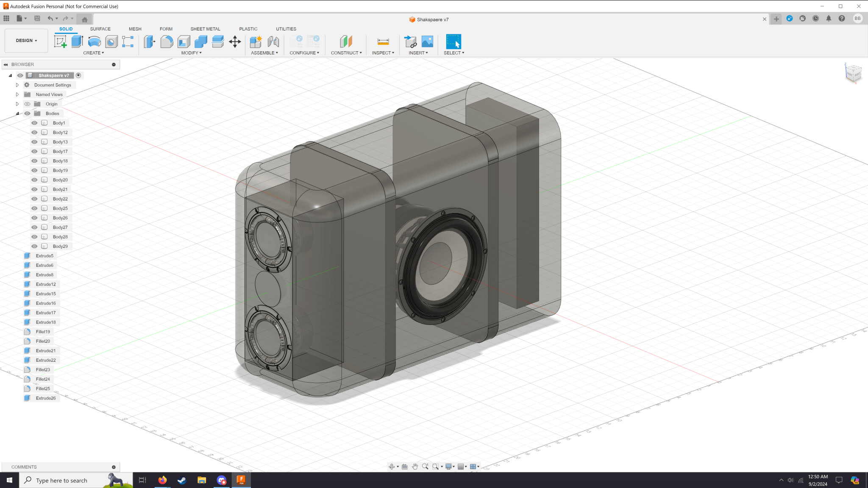
Task: Expand the Named Views node
Action: coord(17,94)
